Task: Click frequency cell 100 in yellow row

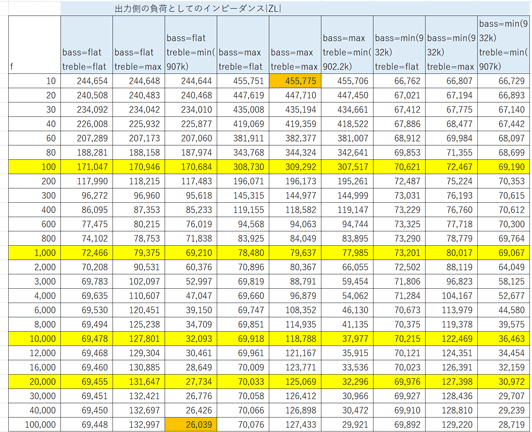Action: [35, 167]
